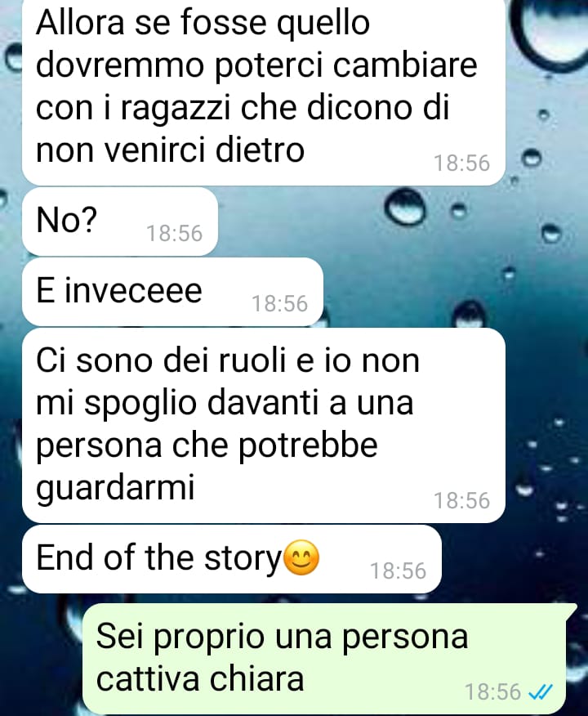
Task: Click the text 'cattiva chiara' in the sent bubble
Action: tap(200, 678)
